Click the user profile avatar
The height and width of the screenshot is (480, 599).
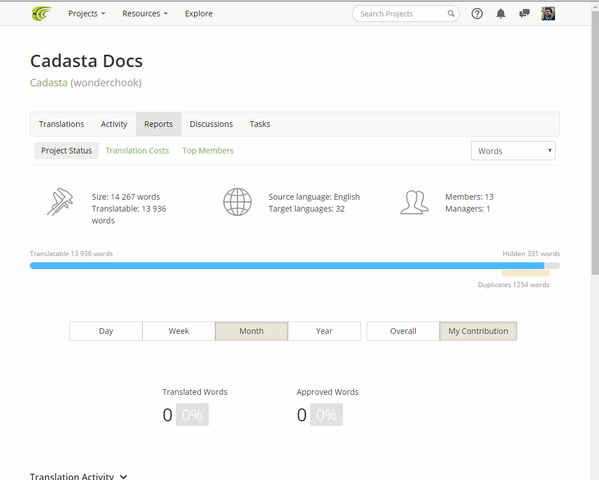point(548,14)
